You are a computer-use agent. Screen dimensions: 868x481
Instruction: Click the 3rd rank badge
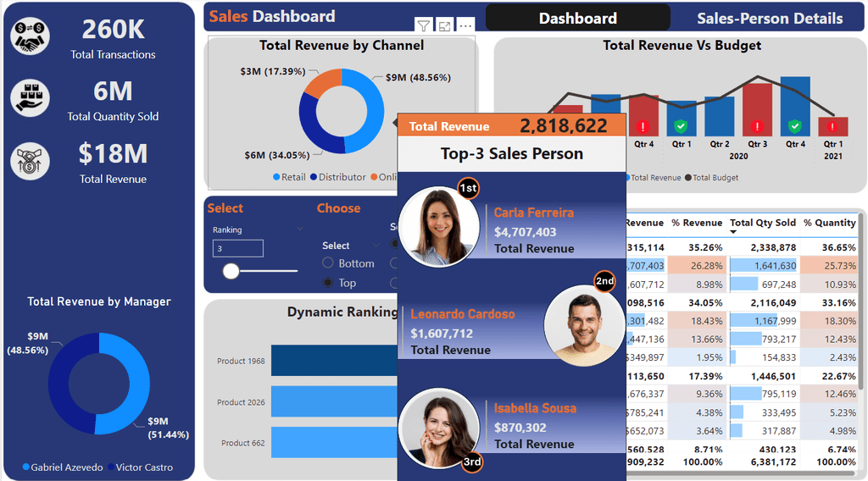(472, 462)
